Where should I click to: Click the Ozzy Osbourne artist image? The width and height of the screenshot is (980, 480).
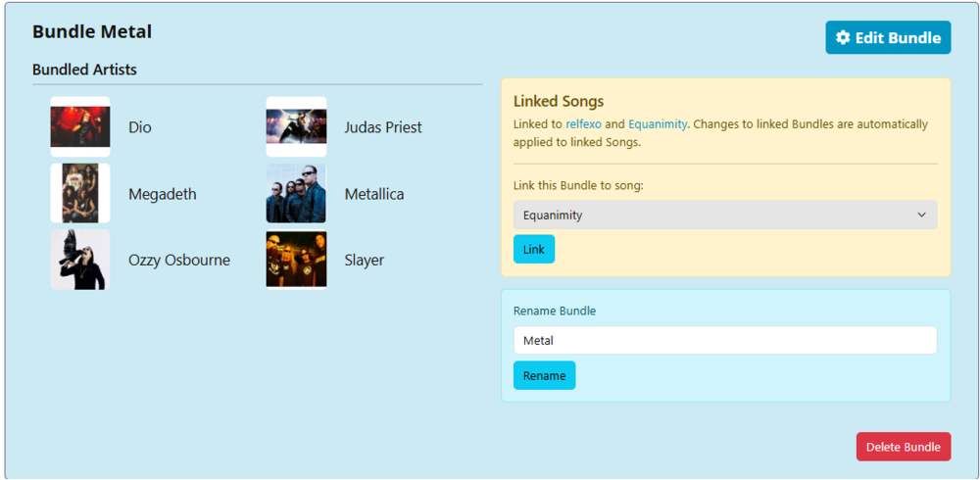click(80, 260)
